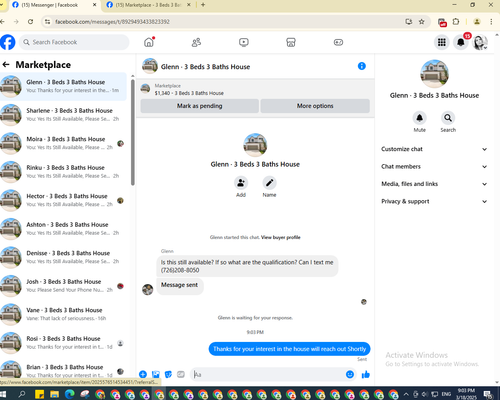Viewport: 500px width, 400px height.
Task: Select Glenn's conversation in the list
Action: pos(63,86)
